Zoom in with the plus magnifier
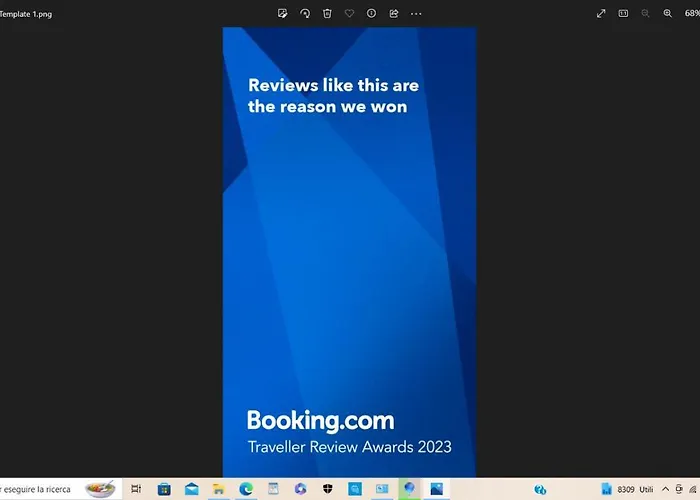The width and height of the screenshot is (700, 500). coord(667,13)
